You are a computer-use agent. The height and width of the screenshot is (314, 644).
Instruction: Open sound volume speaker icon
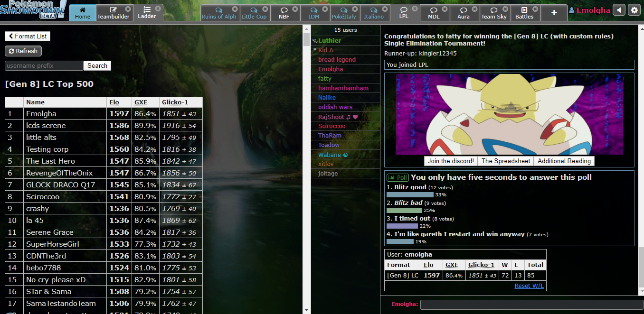click(x=619, y=10)
